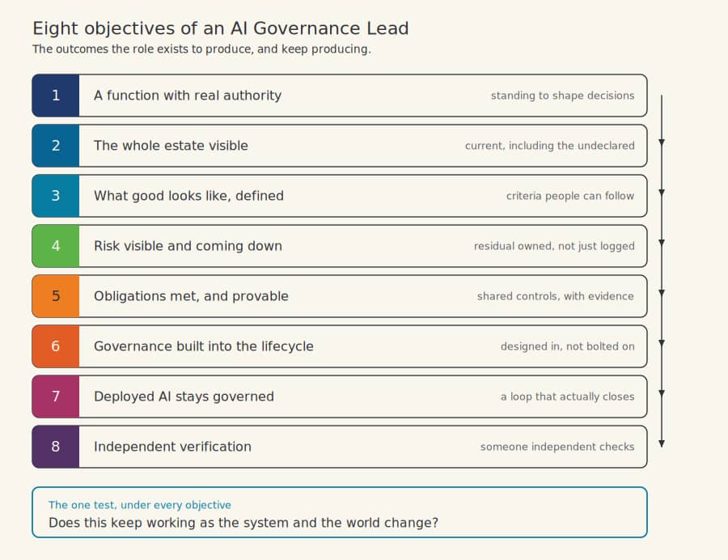This screenshot has height=560, width=728.
Task: Click the red-orange number 6 badge
Action: [56, 346]
